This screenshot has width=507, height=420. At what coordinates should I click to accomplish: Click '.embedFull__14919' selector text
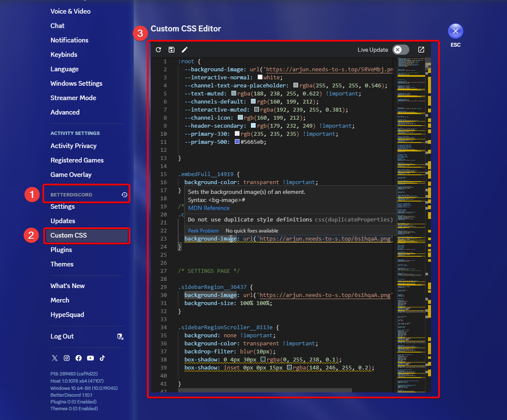(x=206, y=174)
